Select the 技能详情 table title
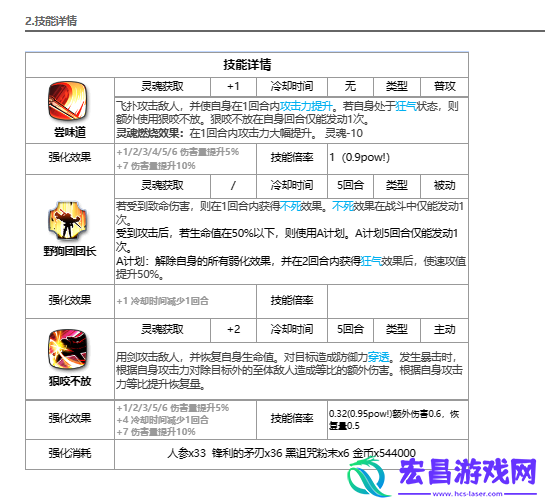This screenshot has height=503, width=545. pos(247,65)
